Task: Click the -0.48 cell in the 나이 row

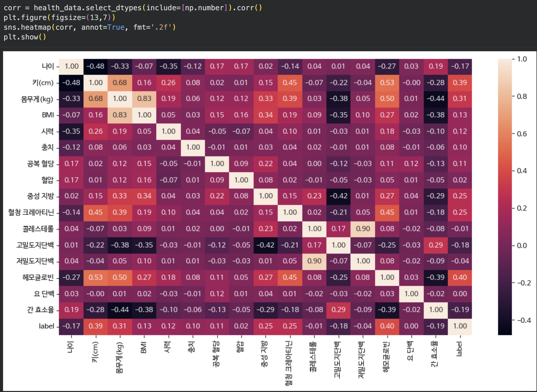Action: [x=95, y=66]
